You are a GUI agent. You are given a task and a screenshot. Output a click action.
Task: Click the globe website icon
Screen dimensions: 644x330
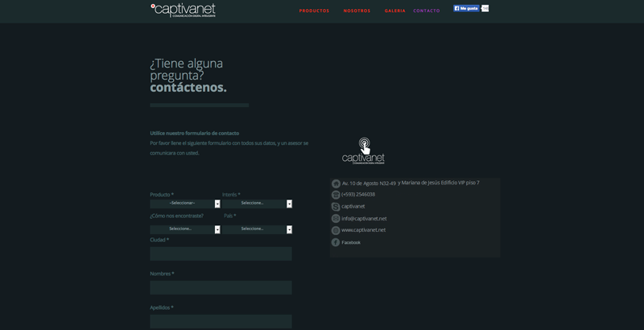[336, 230]
